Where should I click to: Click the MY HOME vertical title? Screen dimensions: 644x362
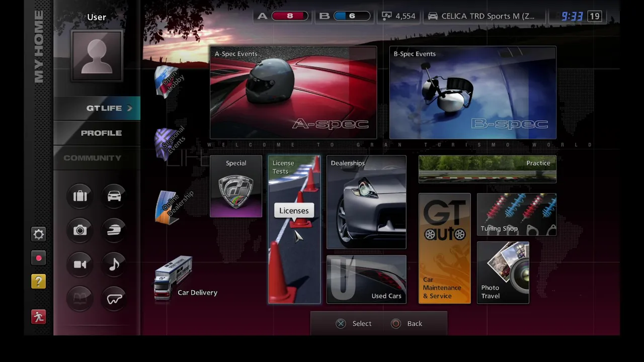tap(39, 46)
